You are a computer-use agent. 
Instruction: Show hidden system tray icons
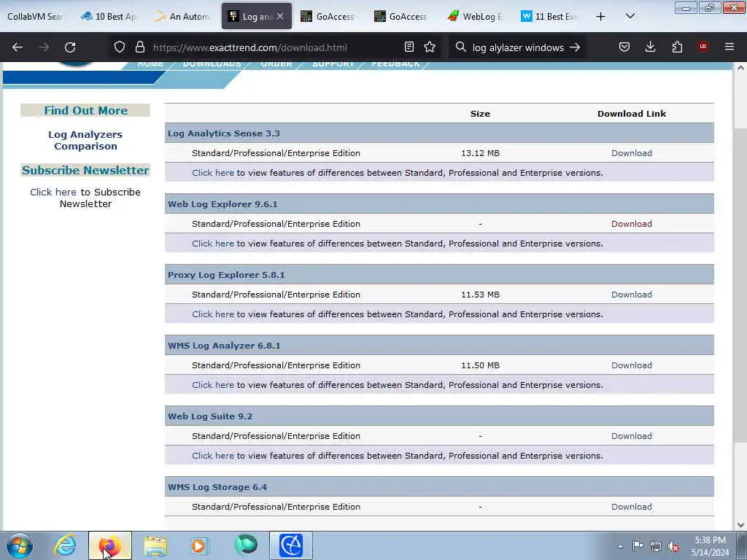pos(620,546)
